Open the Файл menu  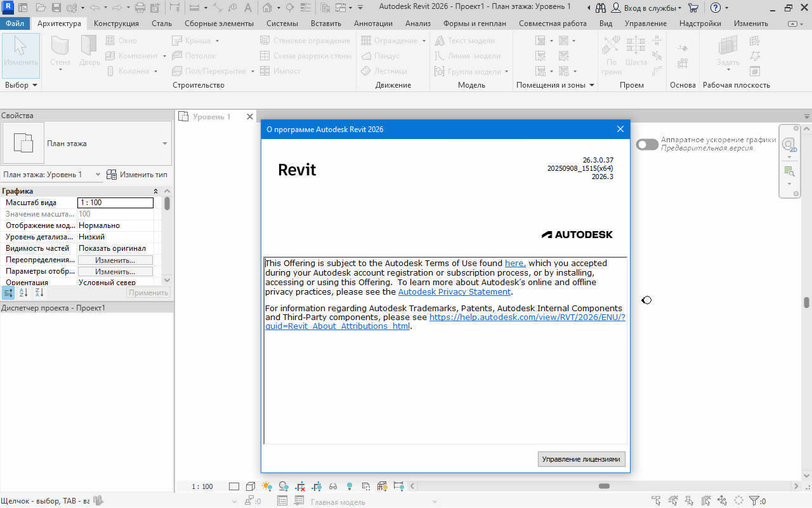[15, 23]
